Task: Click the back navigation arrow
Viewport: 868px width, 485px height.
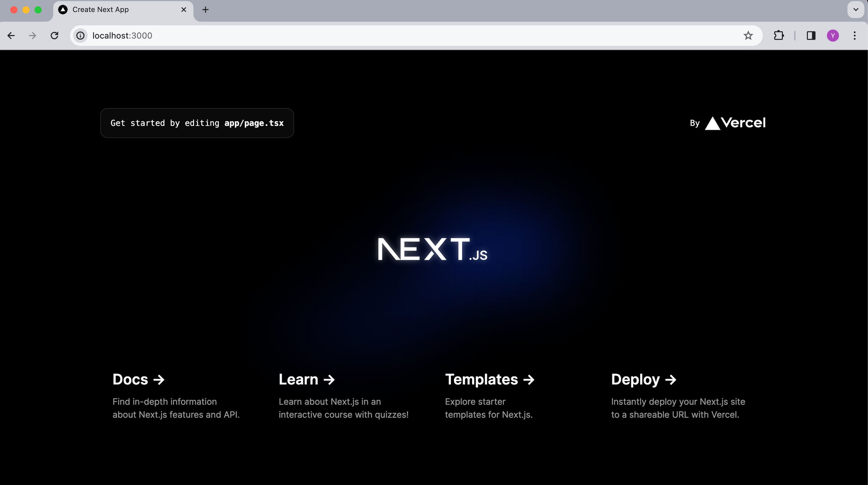Action: (x=12, y=35)
